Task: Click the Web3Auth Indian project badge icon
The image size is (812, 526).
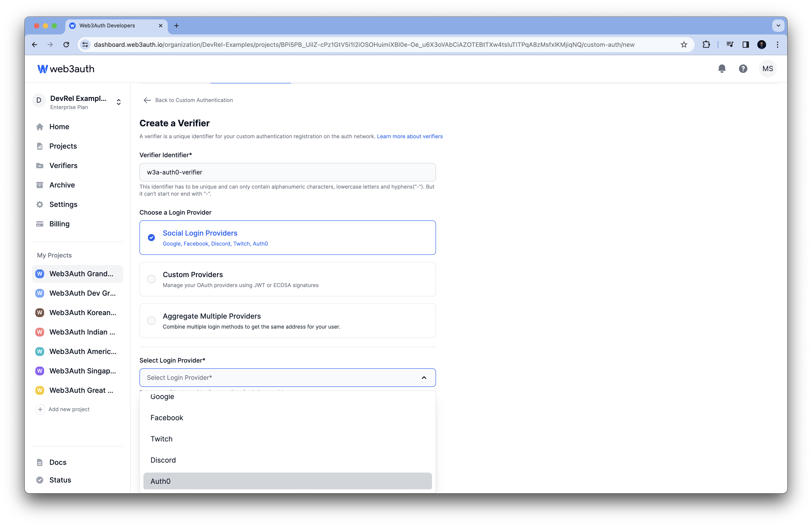Action: [x=39, y=332]
